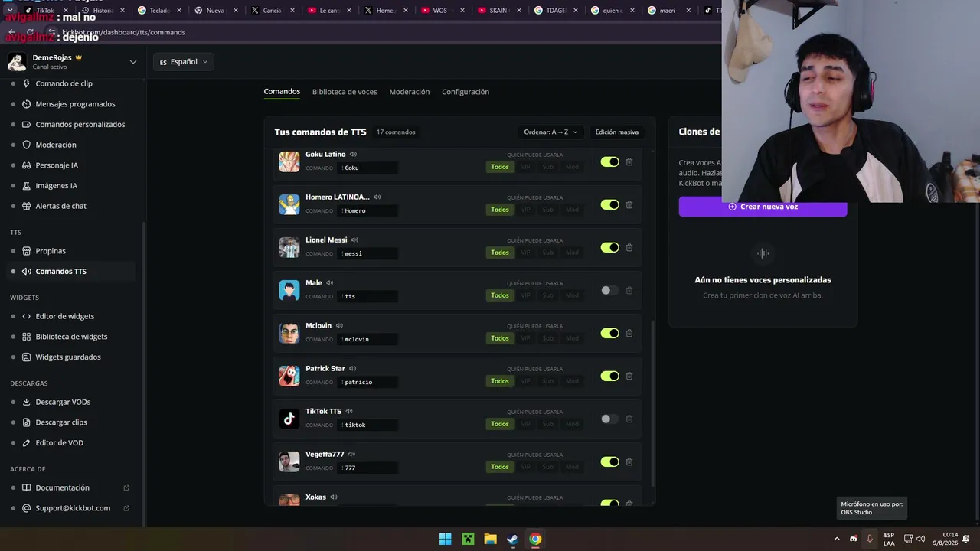Delete the Vegetta777 TTS command

tap(629, 462)
